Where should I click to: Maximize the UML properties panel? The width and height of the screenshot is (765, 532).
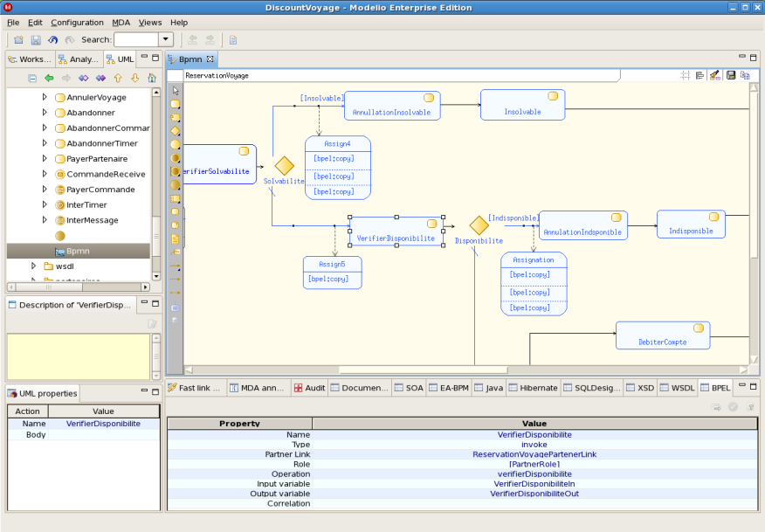155,392
